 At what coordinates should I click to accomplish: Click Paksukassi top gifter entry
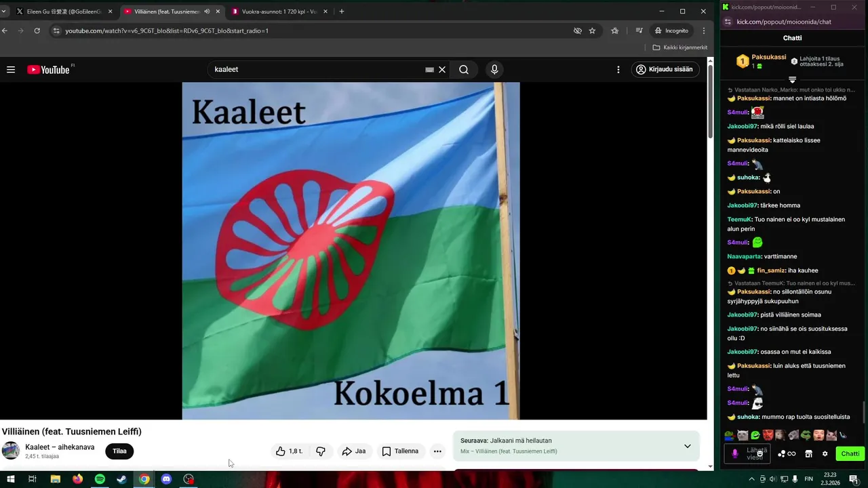(x=762, y=61)
